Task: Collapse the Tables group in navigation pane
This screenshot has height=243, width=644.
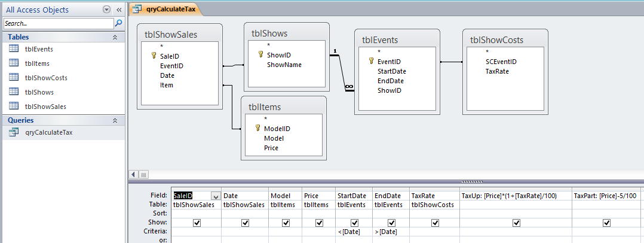Action: click(115, 37)
